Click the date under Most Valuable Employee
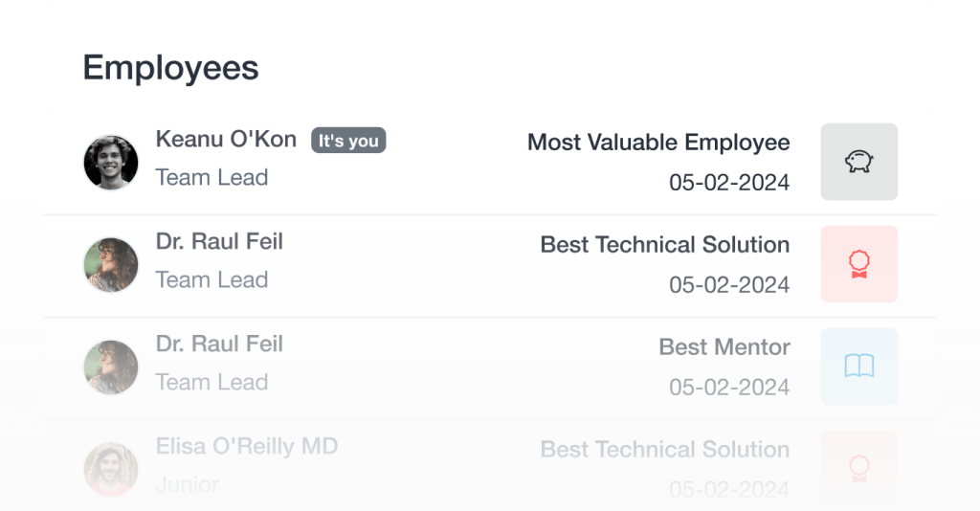 (x=728, y=183)
